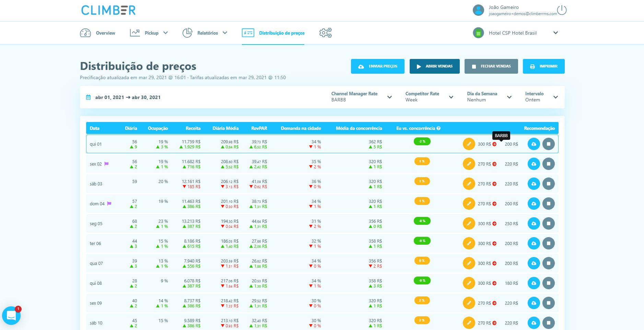Upload price for qua 07 row
This screenshot has width=644, height=330.
pos(534,263)
